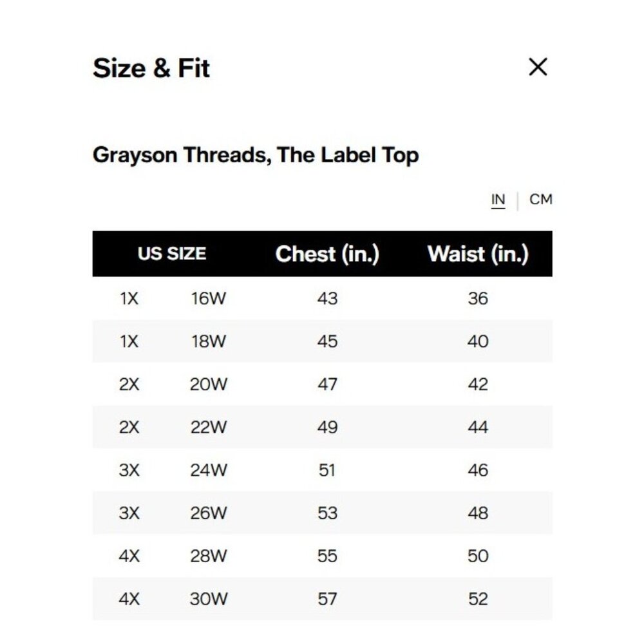644x644 pixels.
Task: Switch measurement units to CM
Action: point(540,200)
